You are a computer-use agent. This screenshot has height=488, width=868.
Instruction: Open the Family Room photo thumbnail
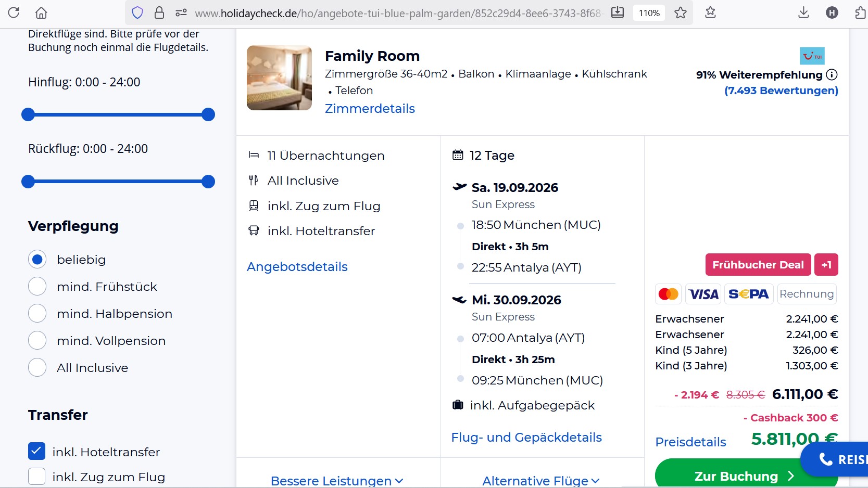click(x=279, y=78)
